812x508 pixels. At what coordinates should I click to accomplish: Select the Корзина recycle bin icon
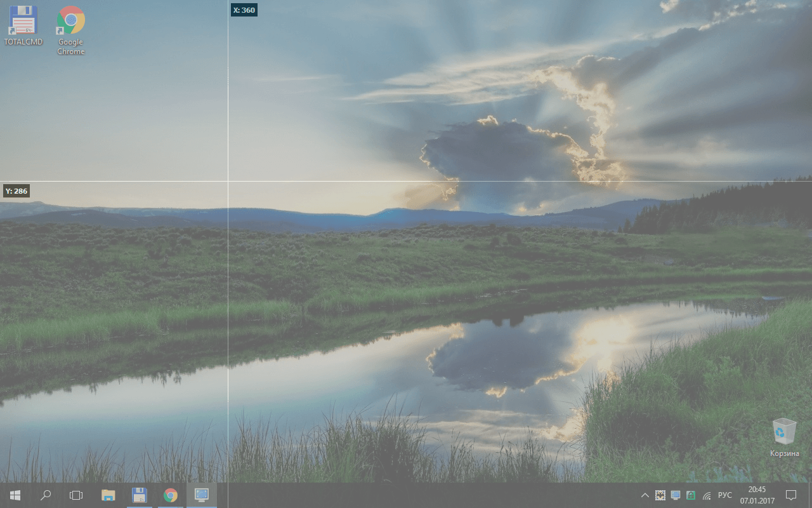[785, 437]
